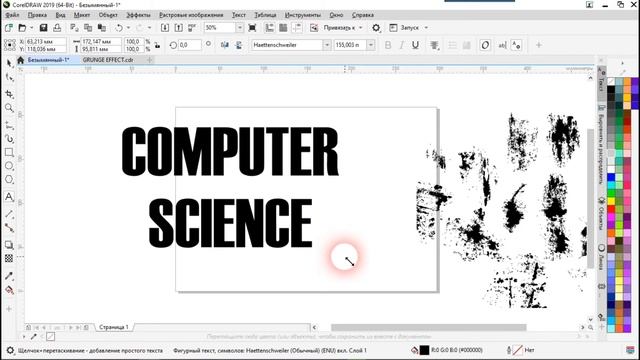The image size is (640, 360).
Task: Select the Text tool
Action: tap(9, 197)
